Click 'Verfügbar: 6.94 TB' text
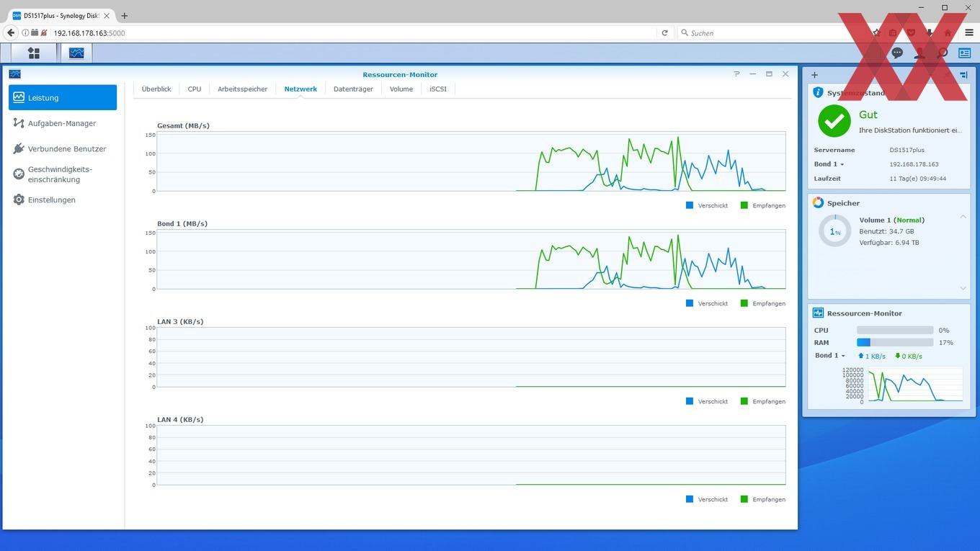Screen dimensions: 980x551 click(x=889, y=243)
